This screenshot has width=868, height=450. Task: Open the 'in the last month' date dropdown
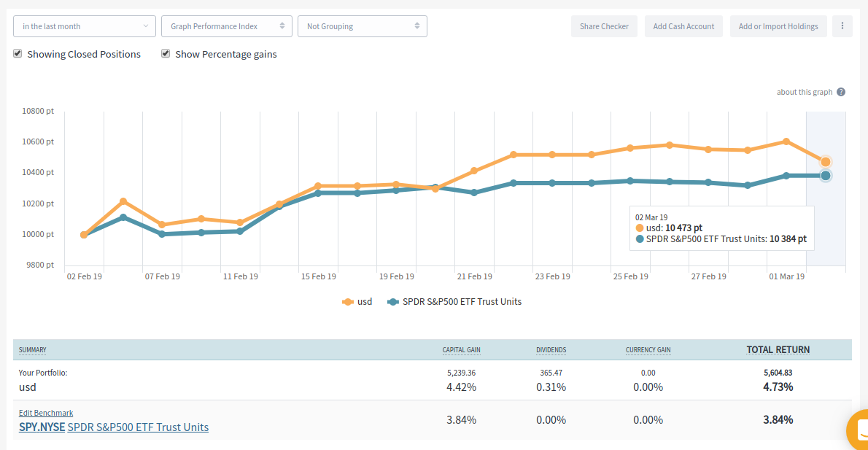click(85, 26)
